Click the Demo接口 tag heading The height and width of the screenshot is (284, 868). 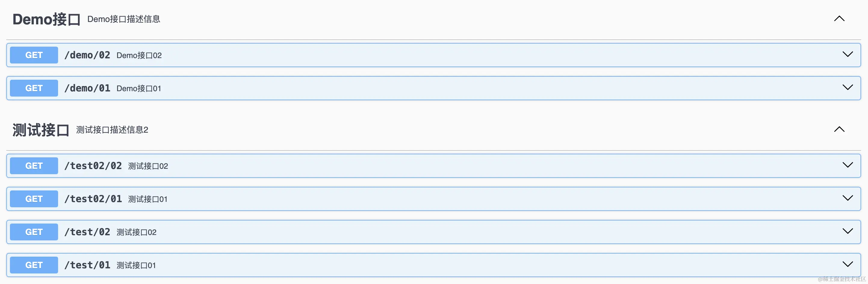coord(46,19)
